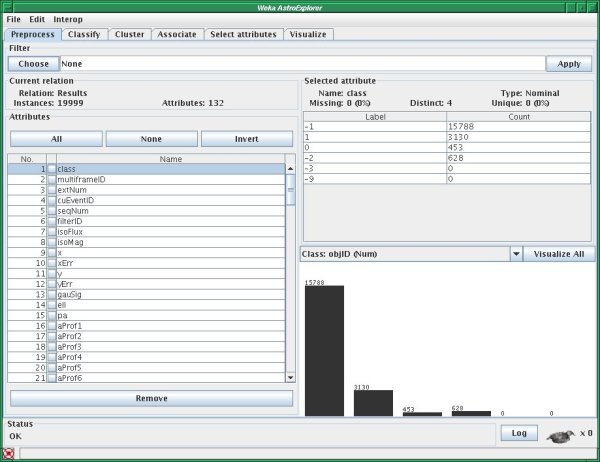
Task: Enable the gauSig attribute checkbox
Action: (x=52, y=294)
